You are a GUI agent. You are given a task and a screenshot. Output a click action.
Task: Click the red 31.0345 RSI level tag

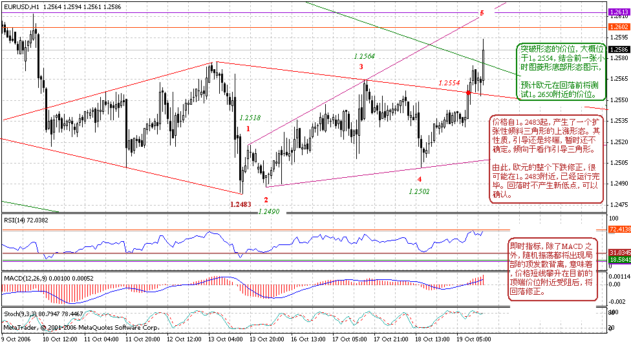point(620,252)
